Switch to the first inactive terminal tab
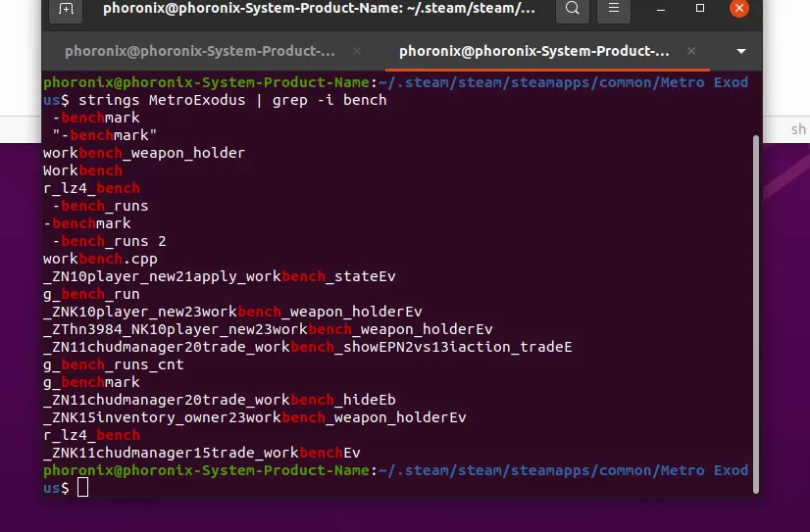This screenshot has height=532, width=810. (x=200, y=51)
